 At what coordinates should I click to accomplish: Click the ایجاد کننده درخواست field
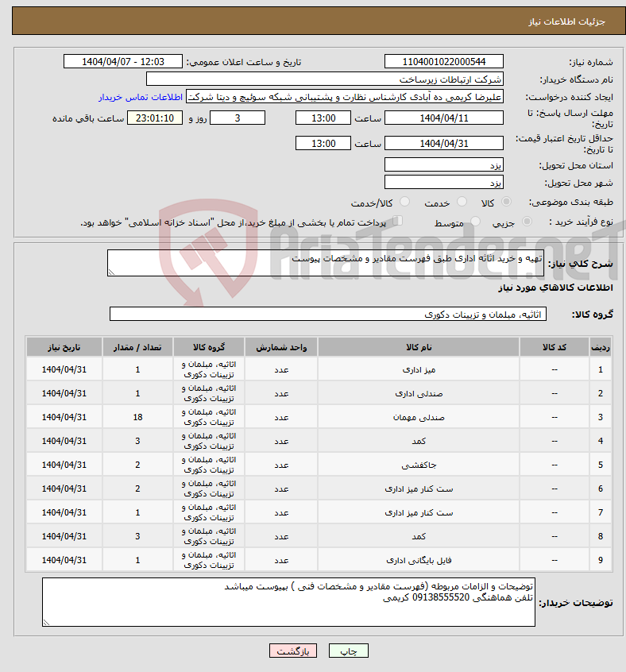(345, 97)
